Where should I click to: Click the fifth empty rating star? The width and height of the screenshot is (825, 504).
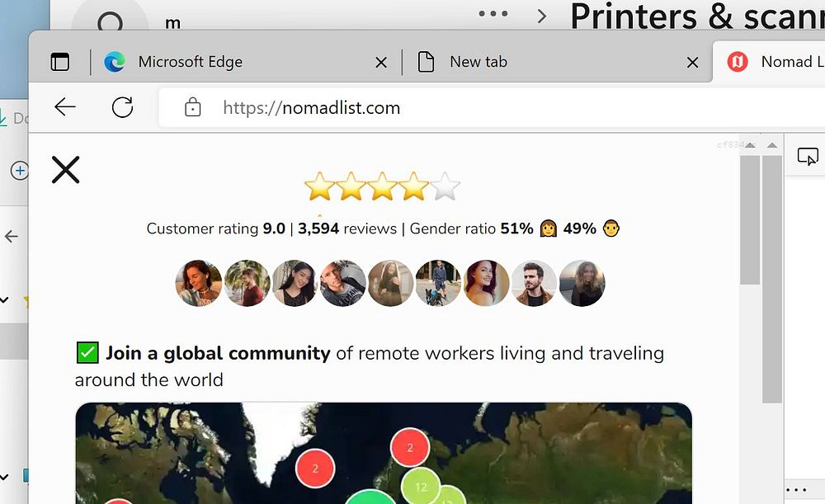point(445,186)
